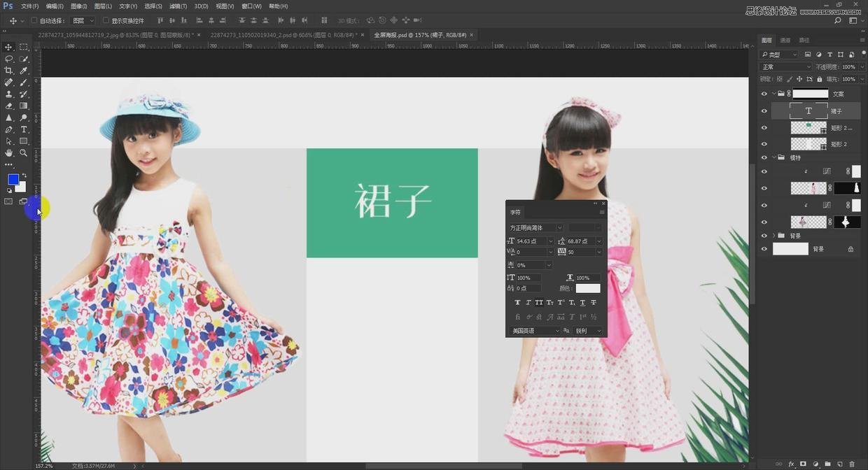Check the 显示变换控件 option
The height and width of the screenshot is (470, 868).
point(106,21)
